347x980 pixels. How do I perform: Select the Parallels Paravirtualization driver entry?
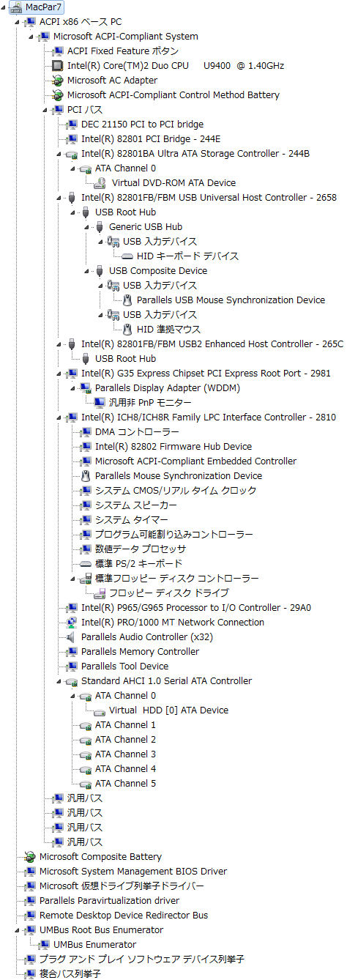pyautogui.click(x=109, y=901)
